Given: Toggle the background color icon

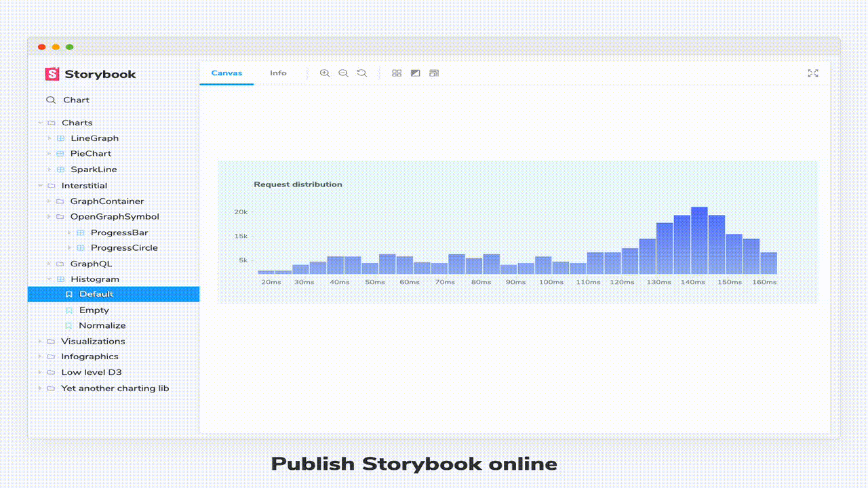Looking at the screenshot, I should [416, 73].
